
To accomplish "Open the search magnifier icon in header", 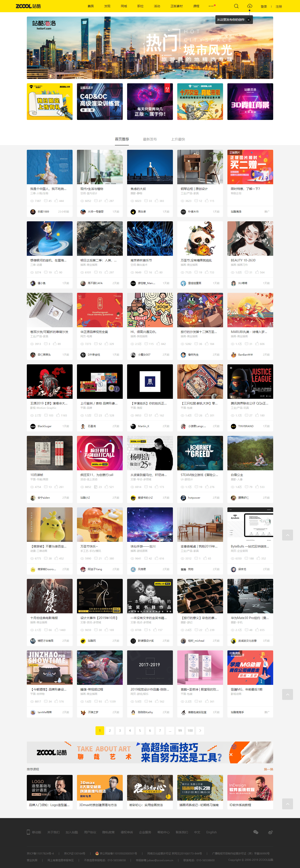I will (x=236, y=6).
